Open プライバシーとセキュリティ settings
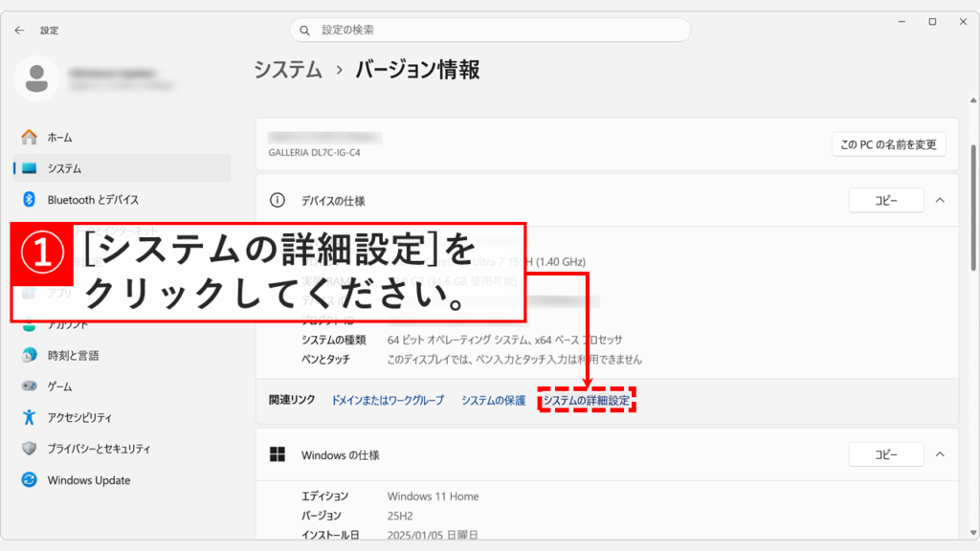Viewport: 980px width, 551px height. pyautogui.click(x=29, y=449)
